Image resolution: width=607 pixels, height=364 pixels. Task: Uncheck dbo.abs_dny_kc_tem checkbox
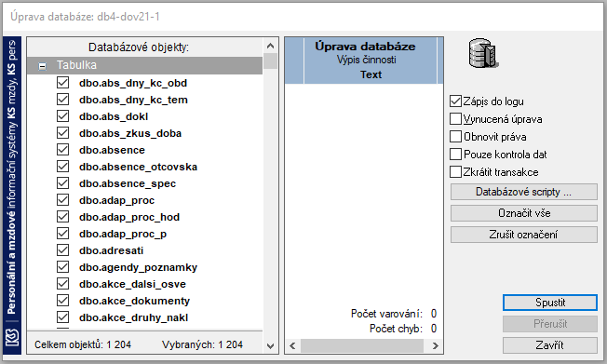[62, 99]
